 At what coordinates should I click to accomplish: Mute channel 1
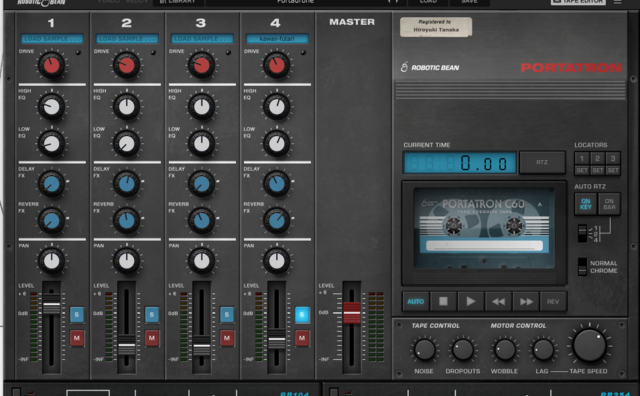[x=77, y=338]
